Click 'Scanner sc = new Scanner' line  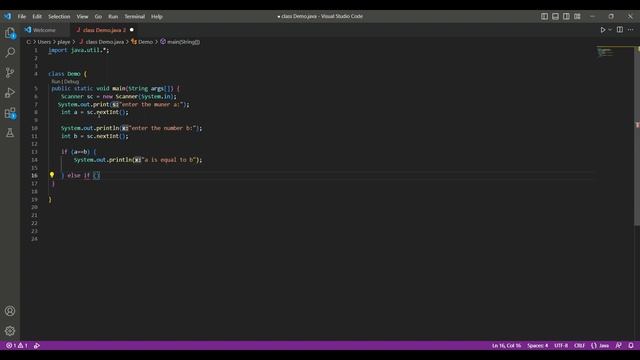coord(119,97)
